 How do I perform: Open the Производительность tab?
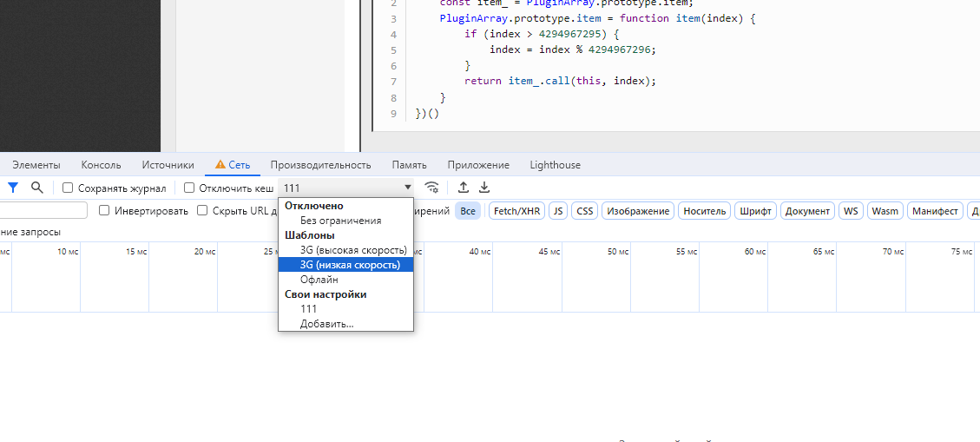coord(320,165)
